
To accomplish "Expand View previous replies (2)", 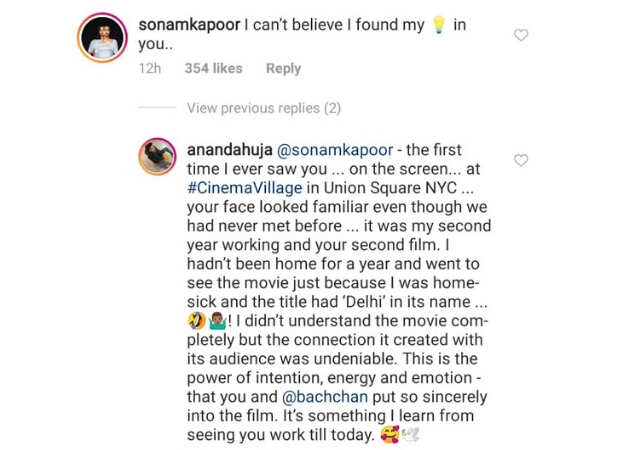I will click(x=264, y=108).
